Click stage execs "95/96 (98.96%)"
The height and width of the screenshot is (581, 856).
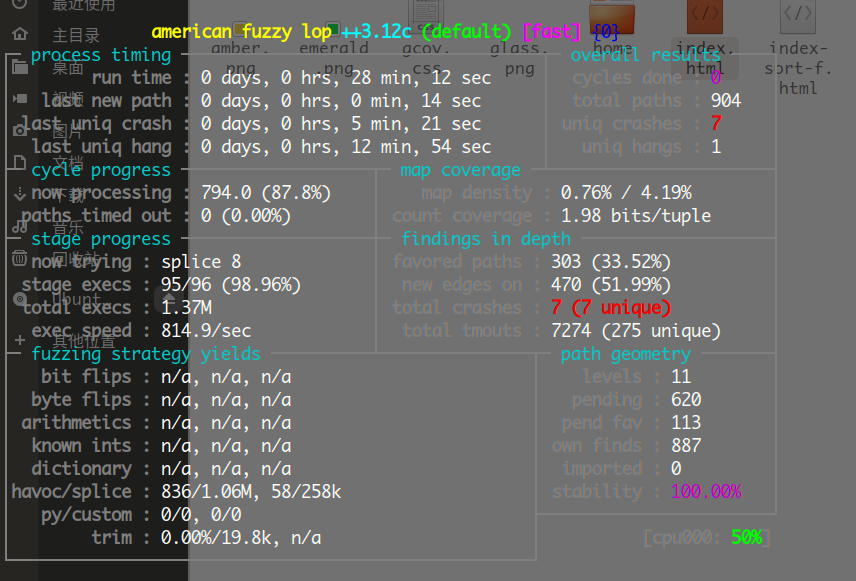click(x=231, y=285)
